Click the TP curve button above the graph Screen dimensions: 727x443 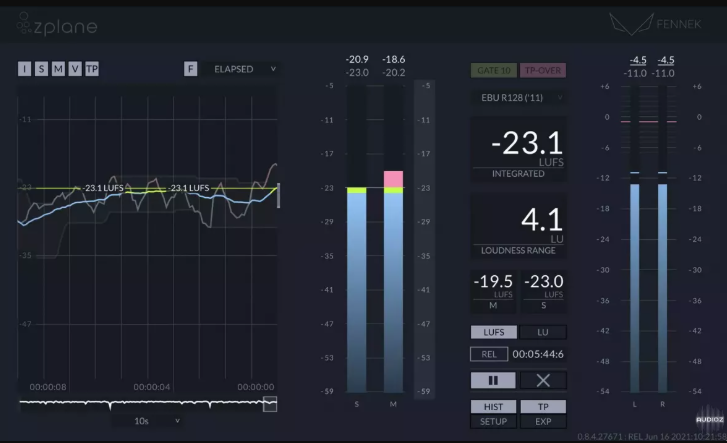click(x=91, y=69)
